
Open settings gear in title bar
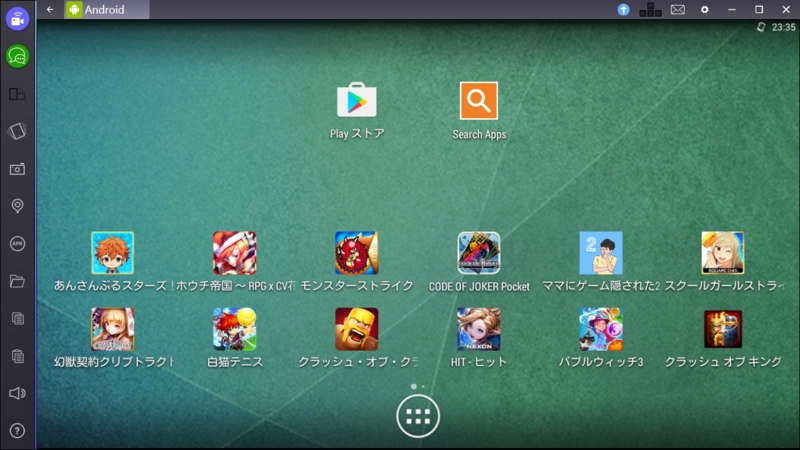(x=705, y=9)
